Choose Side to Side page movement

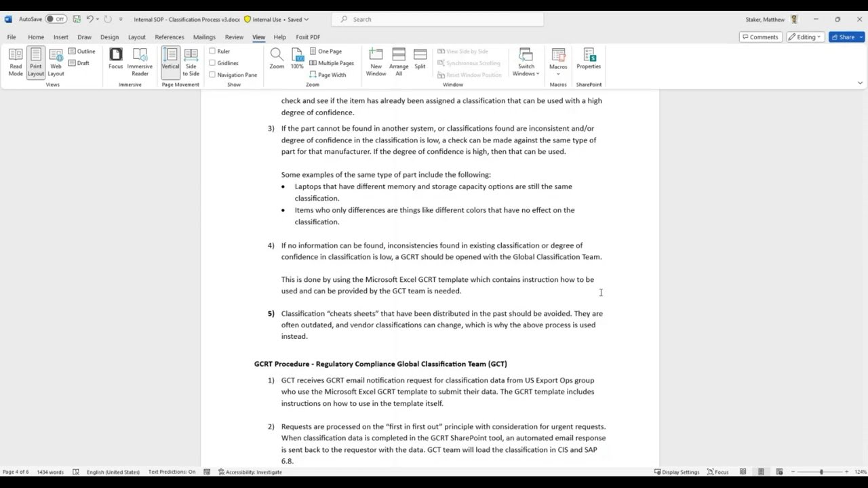[191, 62]
